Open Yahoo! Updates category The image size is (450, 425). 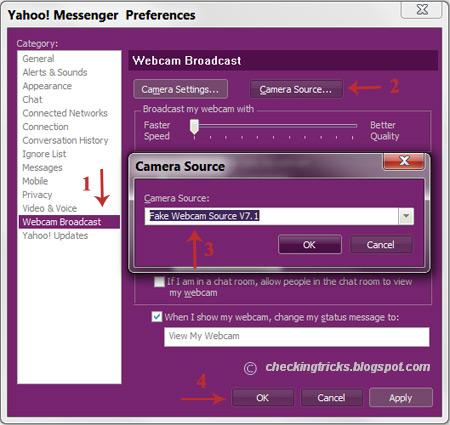(x=55, y=236)
